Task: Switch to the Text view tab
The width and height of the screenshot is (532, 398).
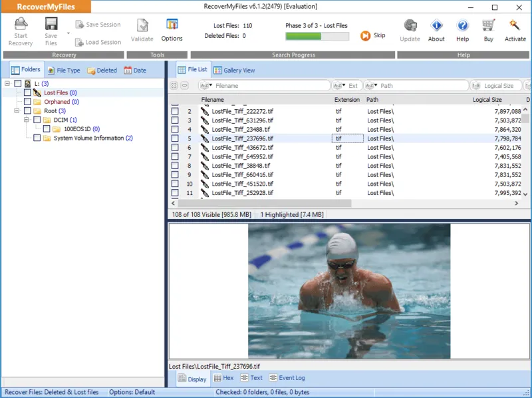Action: pos(251,377)
